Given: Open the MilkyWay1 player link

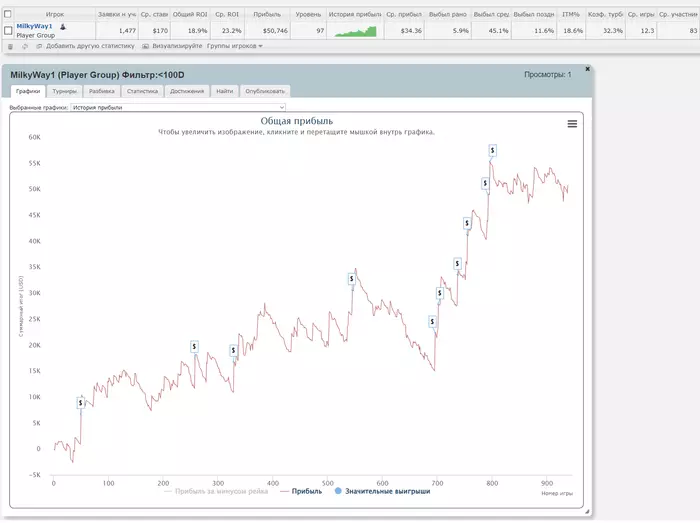Looking at the screenshot, I should click(34, 26).
